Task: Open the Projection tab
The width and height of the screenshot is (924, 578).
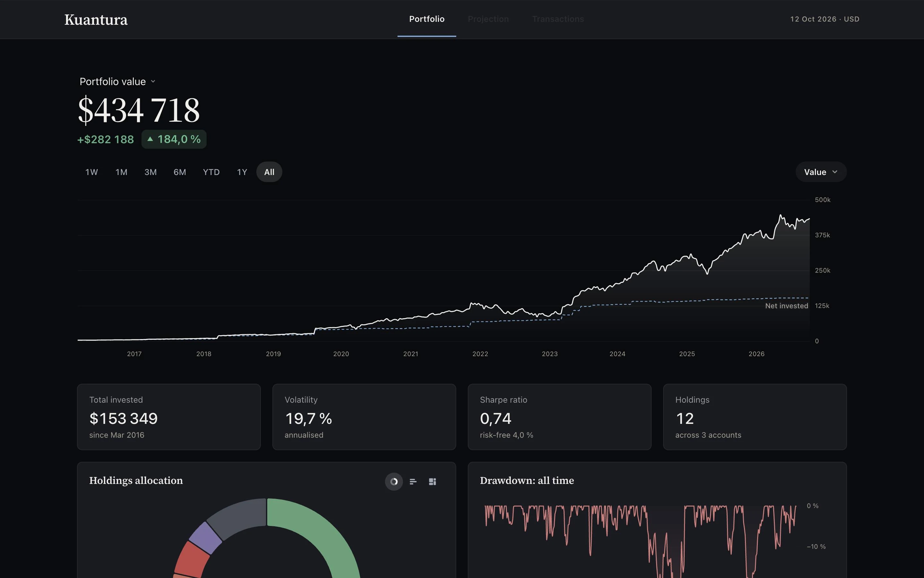Action: point(488,19)
